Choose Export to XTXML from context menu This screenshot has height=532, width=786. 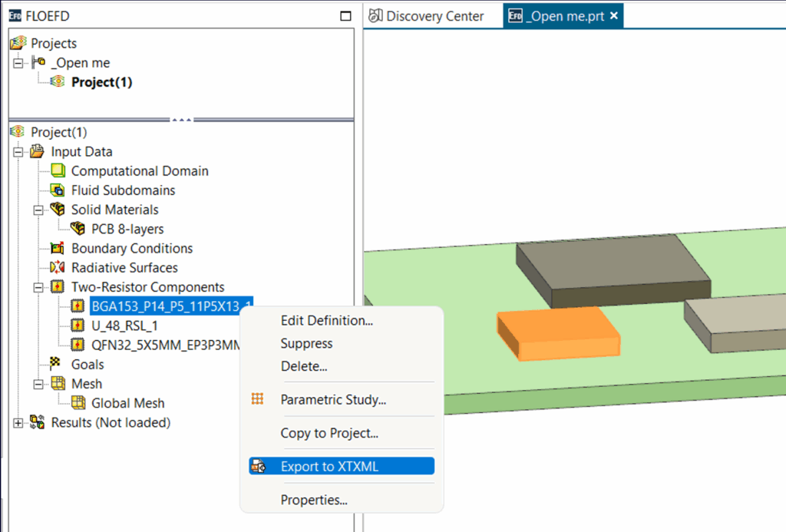click(x=329, y=466)
